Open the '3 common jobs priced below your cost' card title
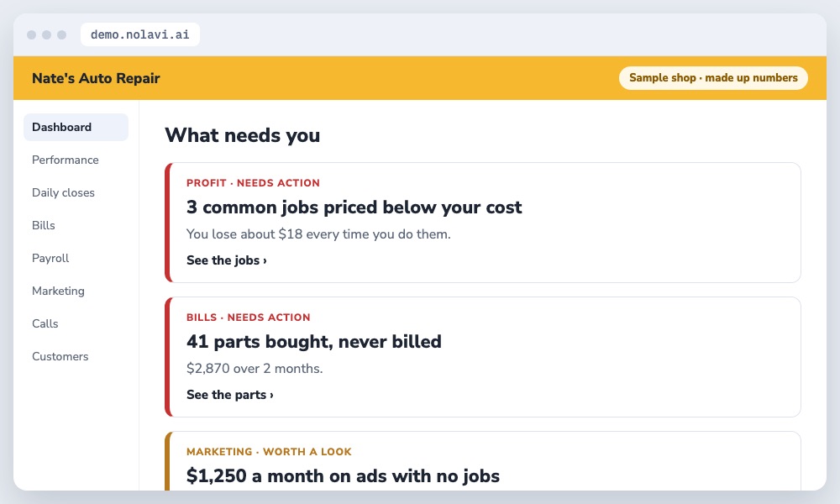840x504 pixels. (354, 207)
